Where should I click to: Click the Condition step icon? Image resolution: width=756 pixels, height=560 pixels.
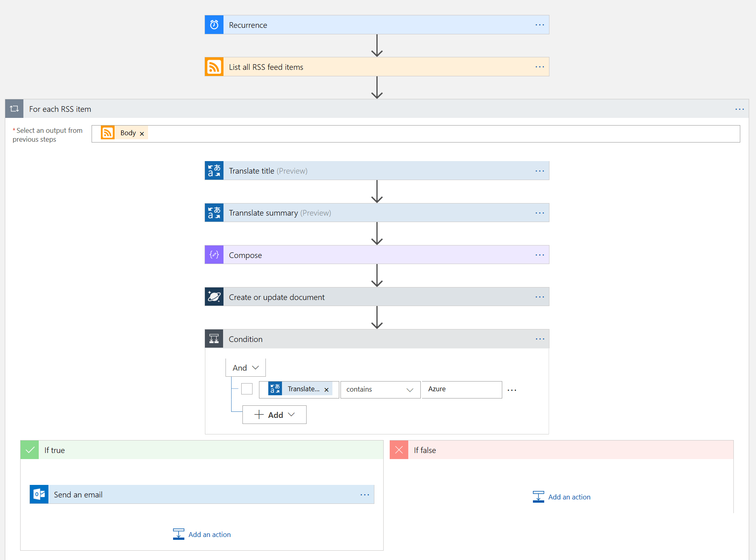click(214, 339)
